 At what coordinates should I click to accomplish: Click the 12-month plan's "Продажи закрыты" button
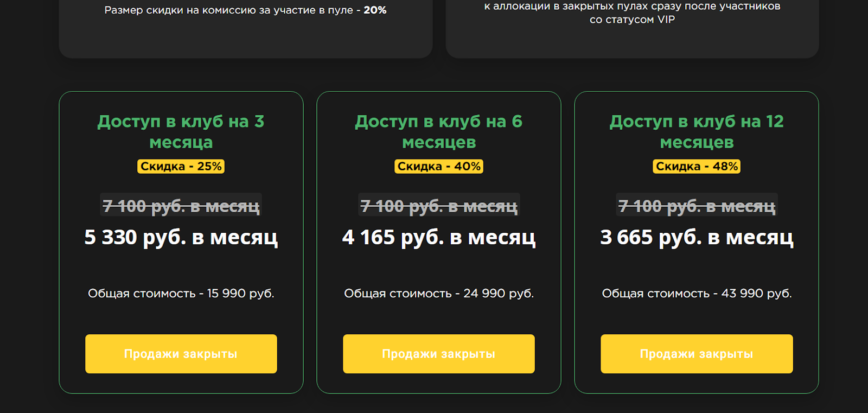pyautogui.click(x=697, y=354)
